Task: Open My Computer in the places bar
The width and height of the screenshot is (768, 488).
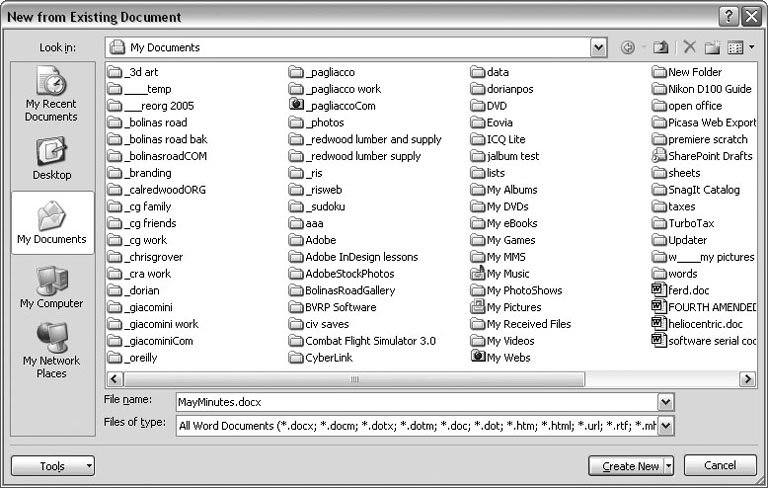Action: coord(51,287)
